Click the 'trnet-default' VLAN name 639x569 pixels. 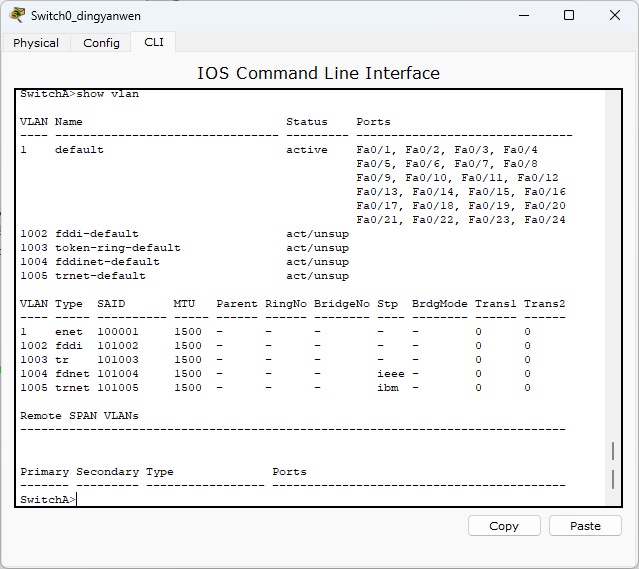pos(100,276)
